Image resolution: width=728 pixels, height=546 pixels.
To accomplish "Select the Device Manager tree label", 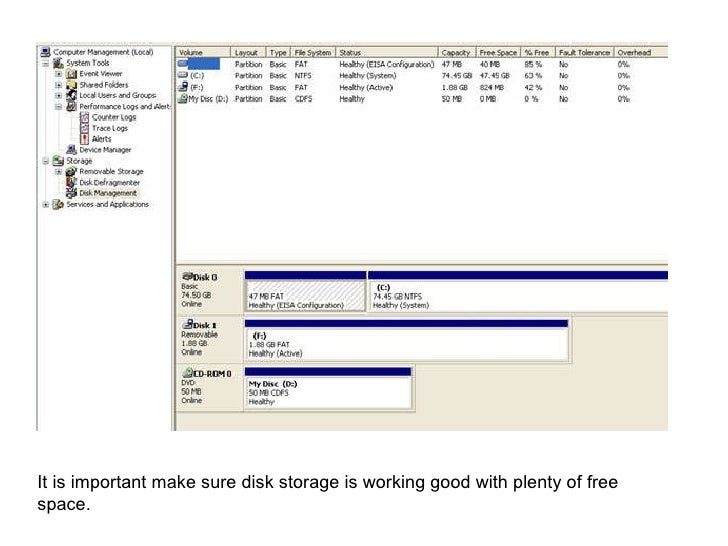I will point(105,150).
